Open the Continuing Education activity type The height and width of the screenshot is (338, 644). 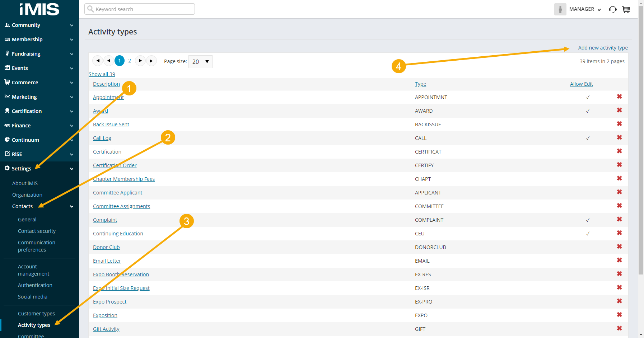point(118,234)
